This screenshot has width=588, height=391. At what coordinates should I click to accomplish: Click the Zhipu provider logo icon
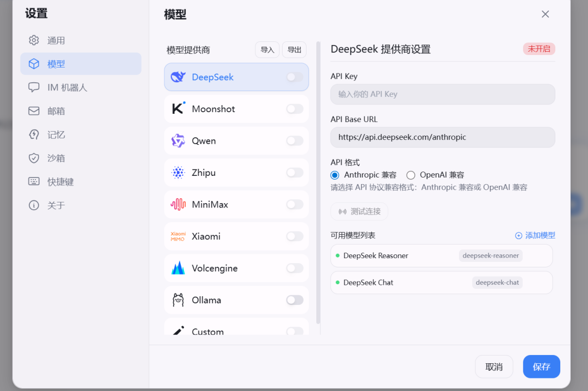click(178, 173)
